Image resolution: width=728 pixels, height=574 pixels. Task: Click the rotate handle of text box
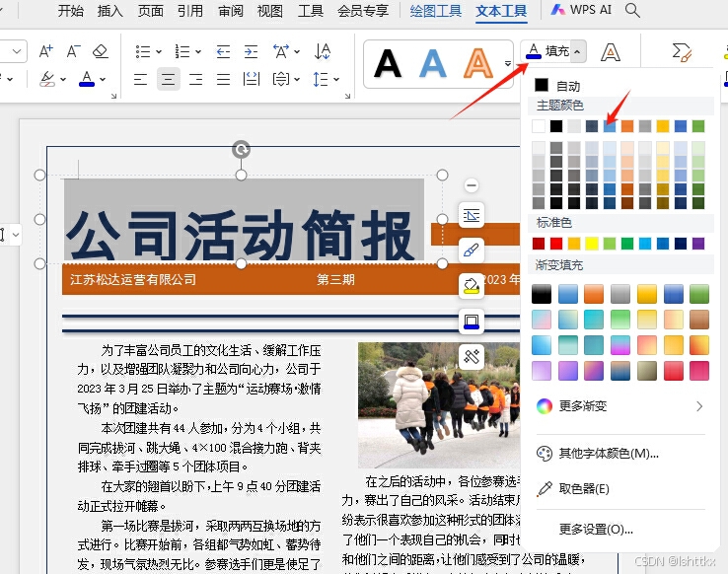(x=241, y=149)
